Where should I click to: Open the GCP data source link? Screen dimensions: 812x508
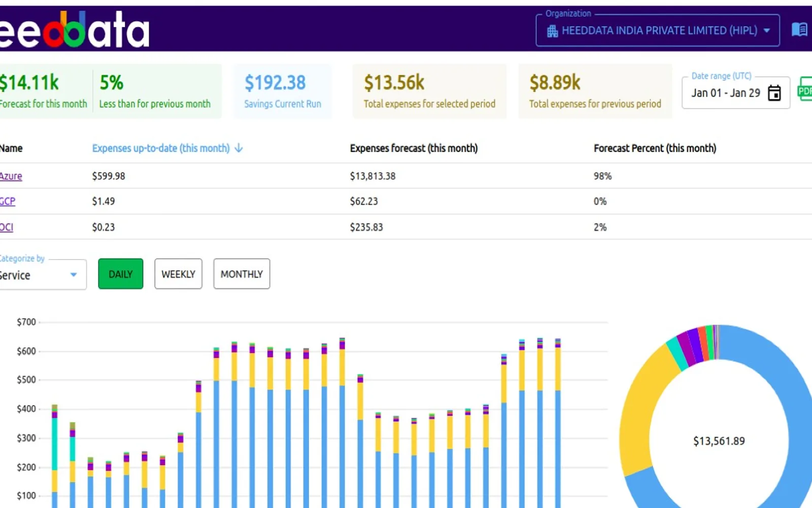point(7,201)
